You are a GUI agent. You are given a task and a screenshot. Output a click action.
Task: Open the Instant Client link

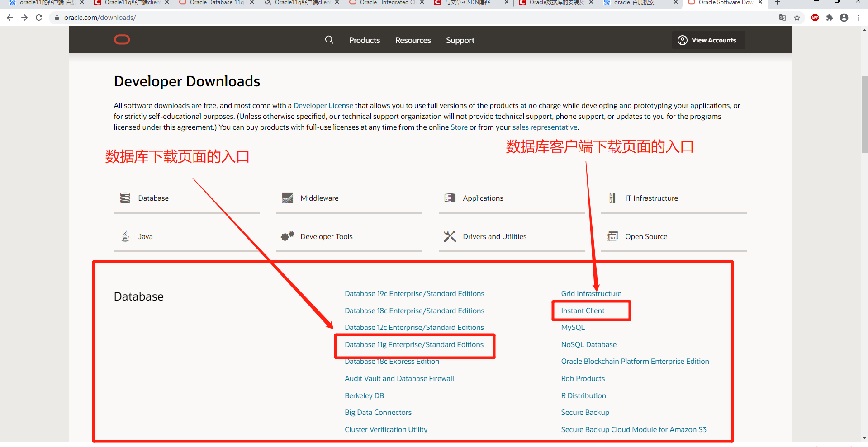pyautogui.click(x=583, y=311)
